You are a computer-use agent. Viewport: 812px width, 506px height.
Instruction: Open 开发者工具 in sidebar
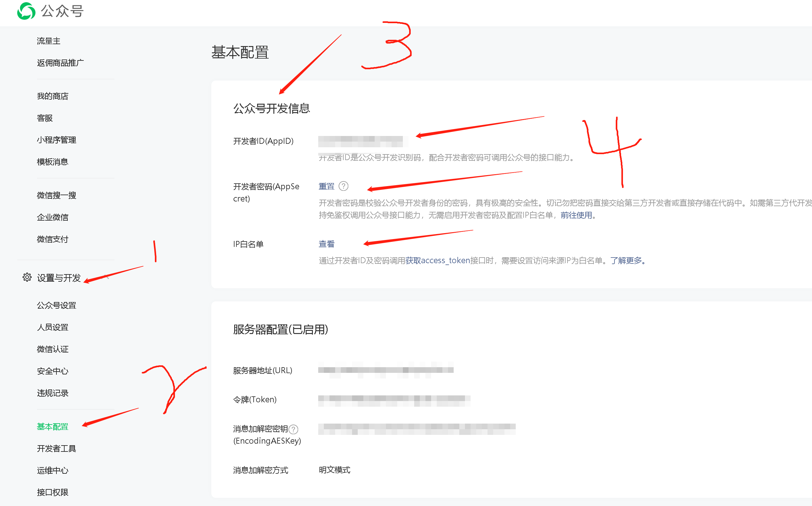(56, 448)
